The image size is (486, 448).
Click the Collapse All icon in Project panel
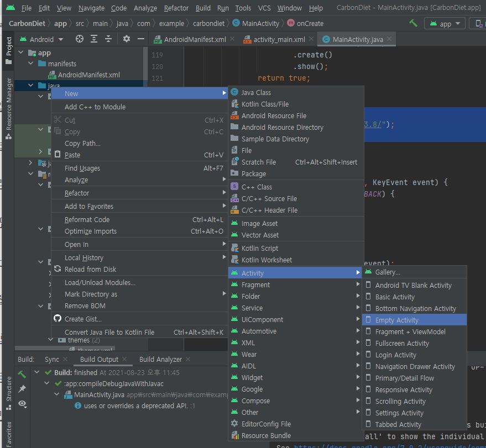(108, 39)
